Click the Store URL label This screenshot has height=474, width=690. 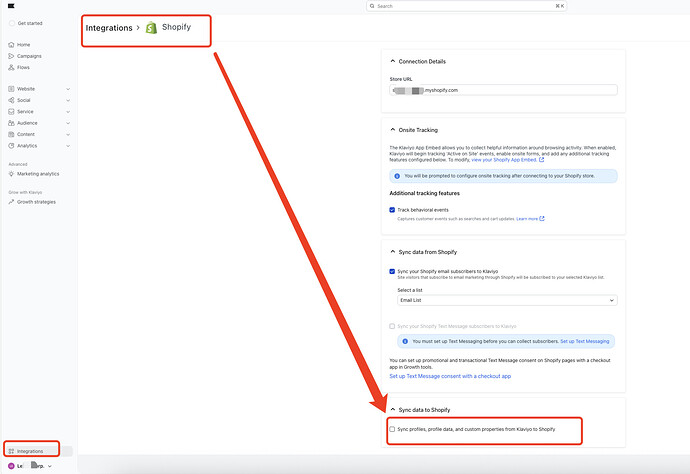point(401,79)
